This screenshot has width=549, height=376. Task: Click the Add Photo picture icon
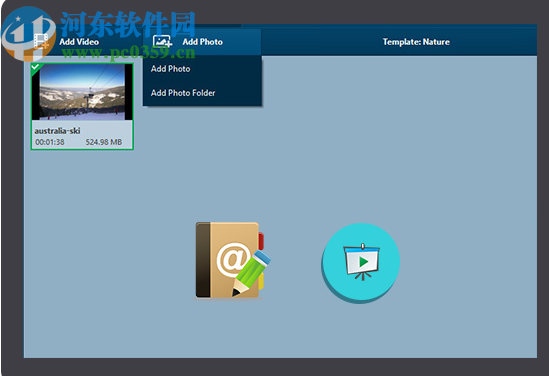162,41
